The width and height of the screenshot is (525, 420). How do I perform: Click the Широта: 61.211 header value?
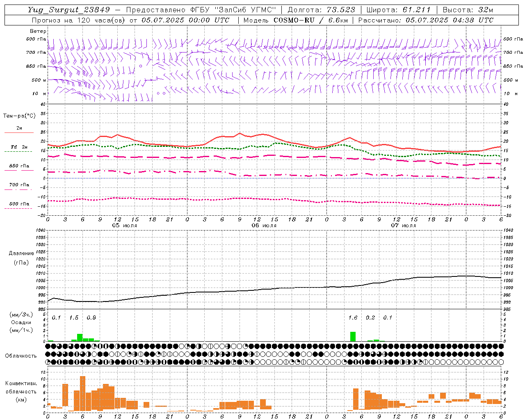pyautogui.click(x=399, y=10)
